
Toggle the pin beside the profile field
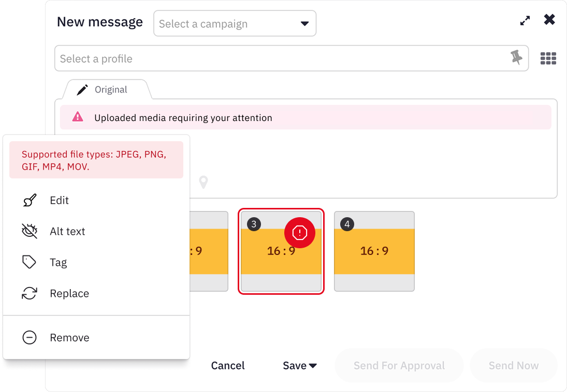click(516, 58)
